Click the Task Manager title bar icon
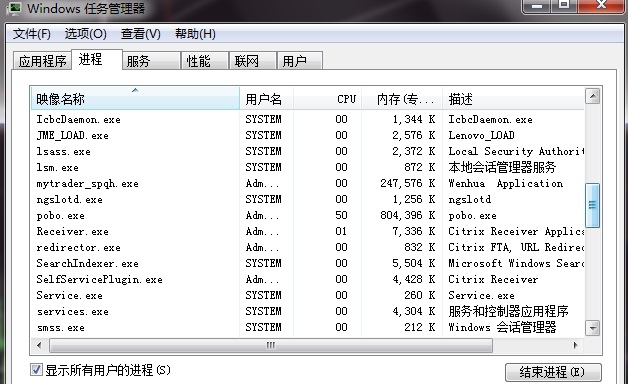The height and width of the screenshot is (384, 628). pos(14,8)
